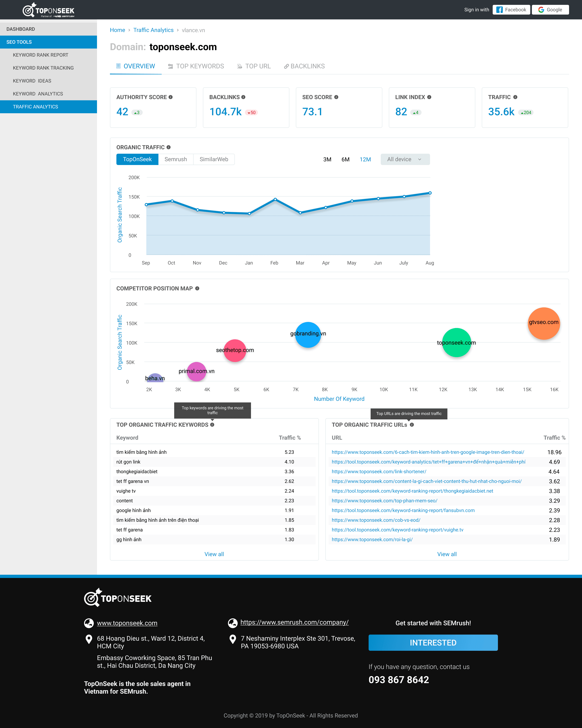Click Traffic card info icon
The width and height of the screenshot is (582, 728).
515,97
